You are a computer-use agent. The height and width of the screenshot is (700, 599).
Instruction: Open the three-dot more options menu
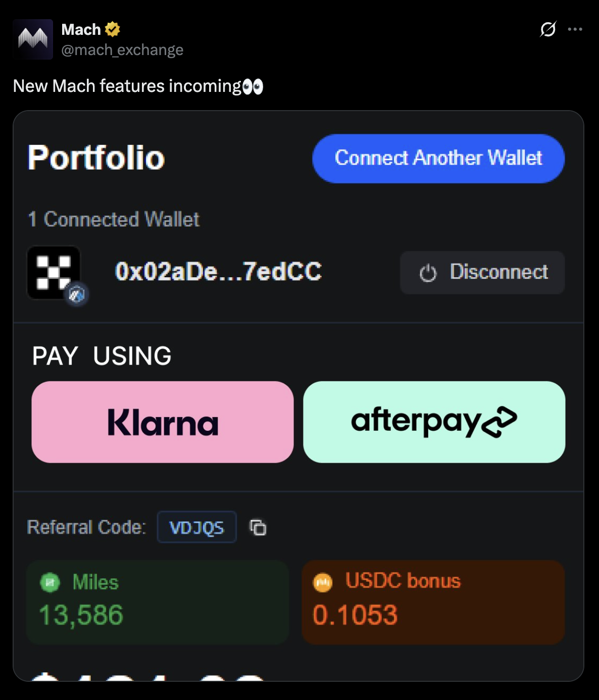575,29
